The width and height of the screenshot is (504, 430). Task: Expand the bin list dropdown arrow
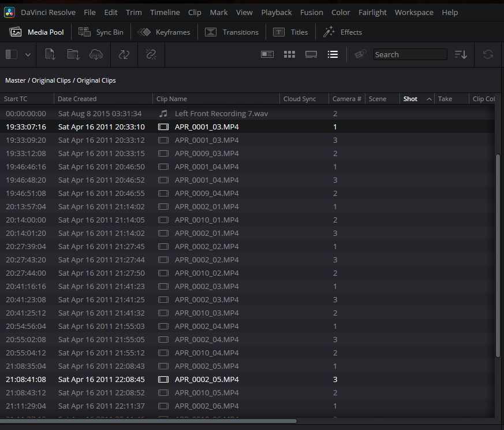28,55
